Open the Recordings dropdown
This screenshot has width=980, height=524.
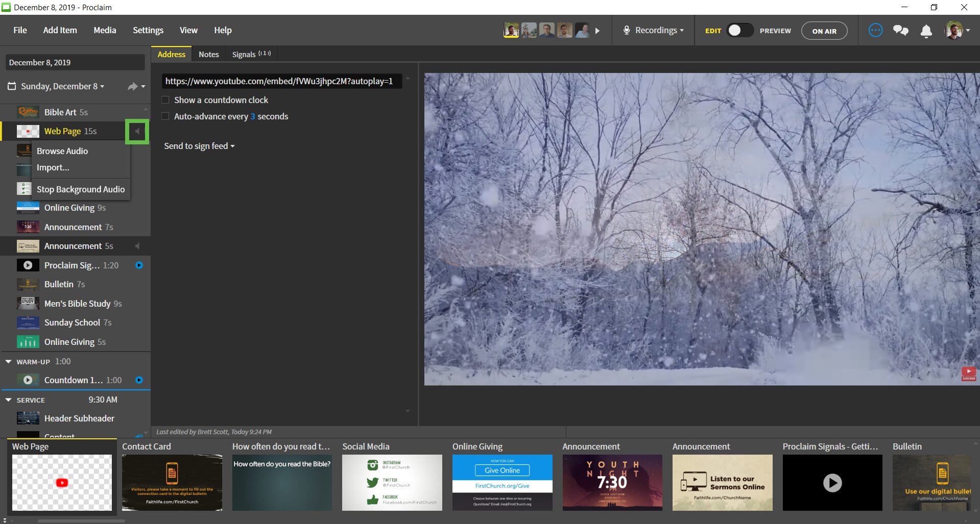(653, 30)
